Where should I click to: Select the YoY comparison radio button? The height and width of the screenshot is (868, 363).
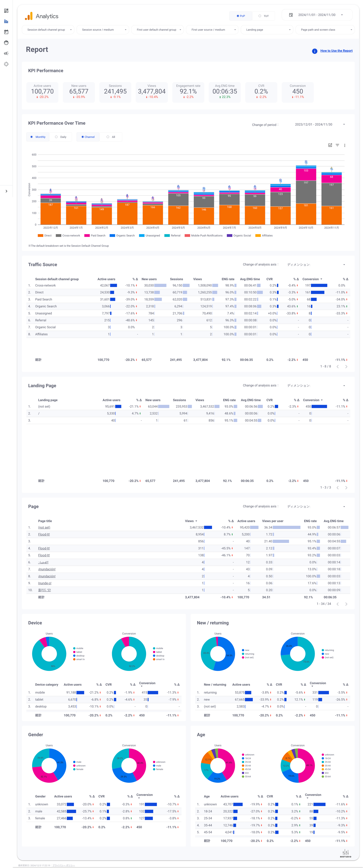pyautogui.click(x=260, y=16)
